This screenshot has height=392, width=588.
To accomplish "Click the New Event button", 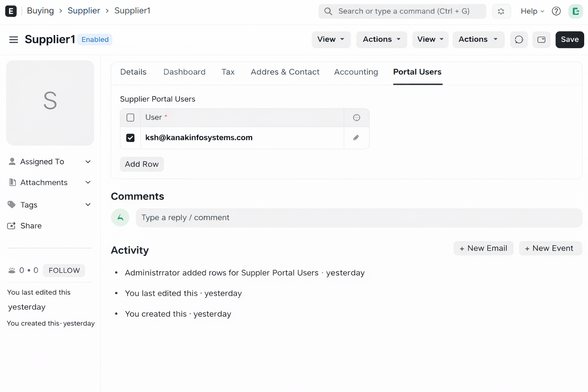I will [550, 248].
